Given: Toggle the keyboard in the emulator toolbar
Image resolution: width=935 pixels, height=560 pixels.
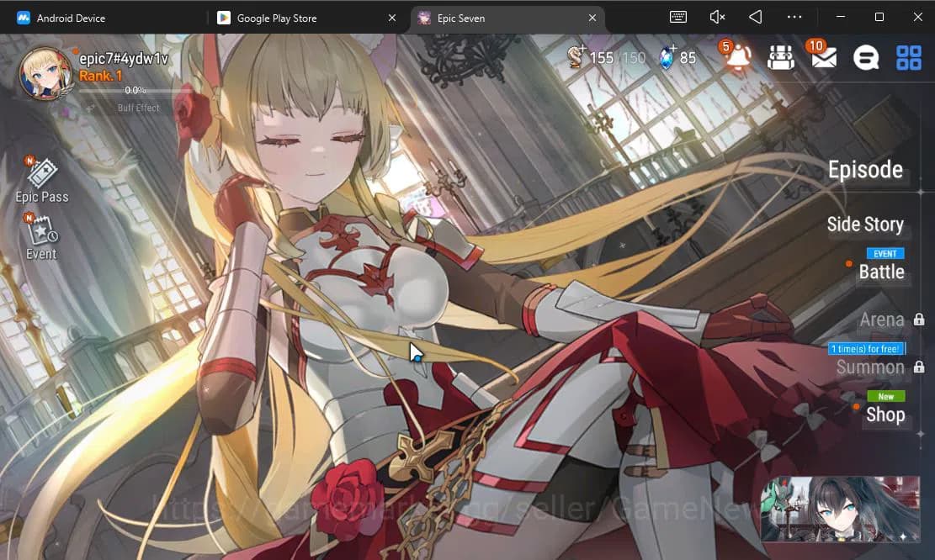Looking at the screenshot, I should [677, 17].
